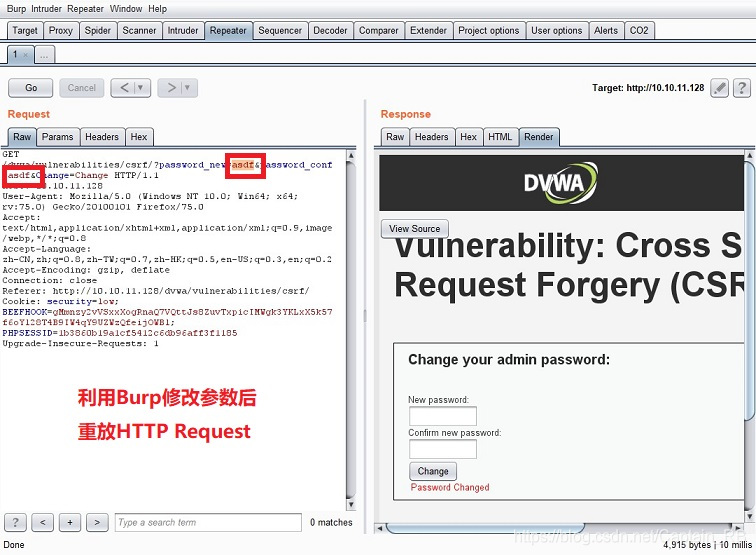The height and width of the screenshot is (555, 756).
Task: Open a new Repeater tab with the ellipsis tab
Action: tap(44, 54)
